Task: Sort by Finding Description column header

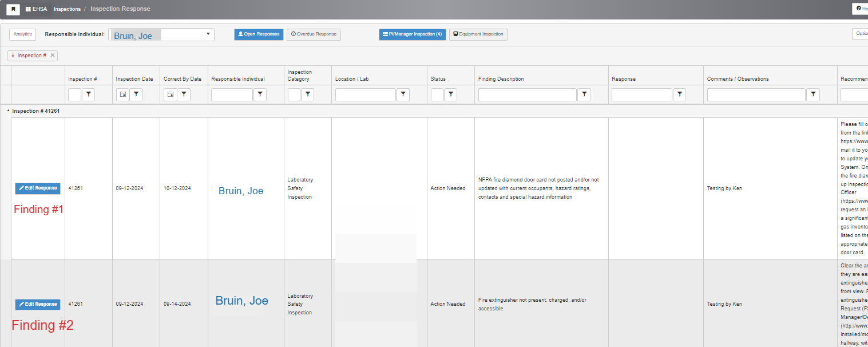Action: coord(501,79)
